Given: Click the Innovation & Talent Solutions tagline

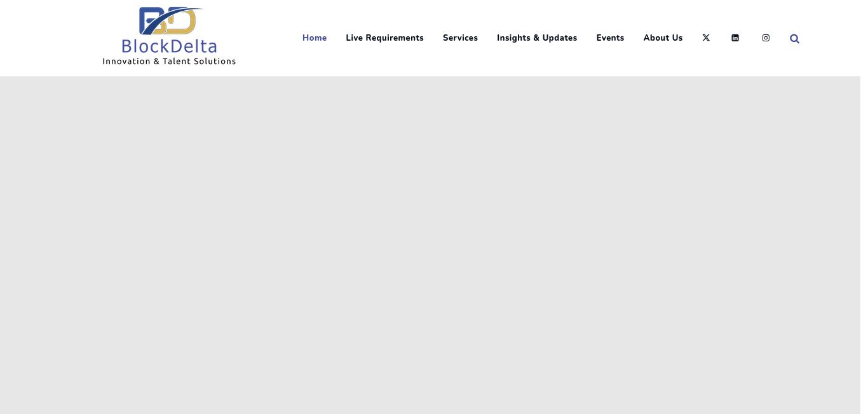Looking at the screenshot, I should (169, 62).
